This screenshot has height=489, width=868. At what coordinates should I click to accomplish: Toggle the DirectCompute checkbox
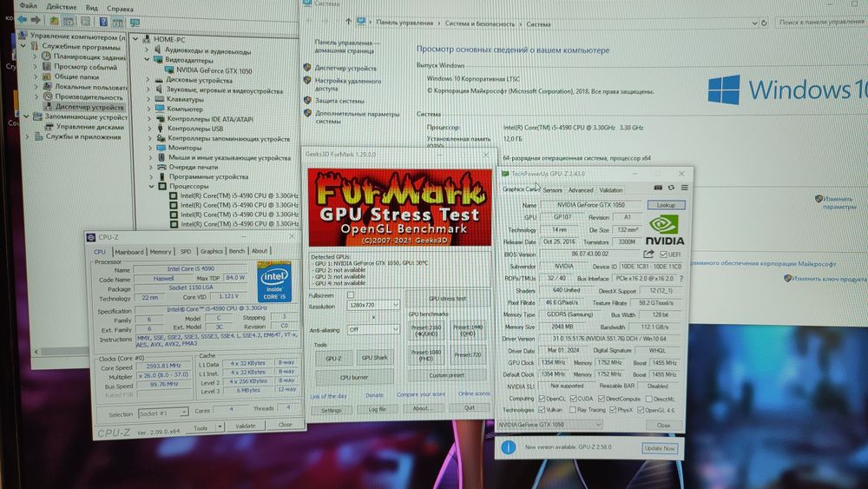click(x=602, y=398)
